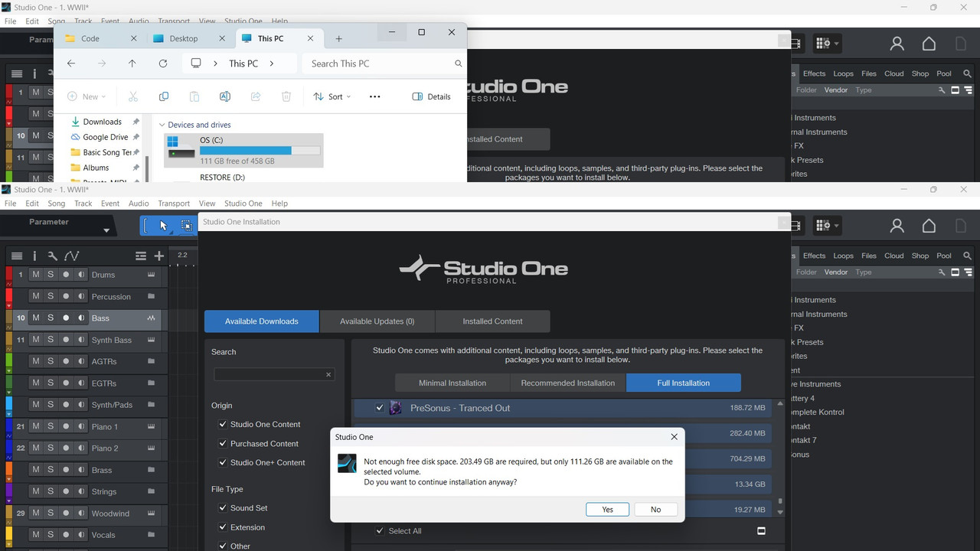Click the Search This PC box
The height and width of the screenshot is (551, 980).
pyautogui.click(x=384, y=64)
